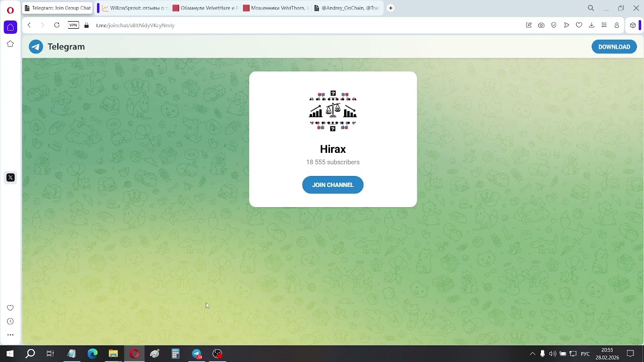This screenshot has width=644, height=362.
Task: Show hidden system tray icons
Action: tap(532, 354)
